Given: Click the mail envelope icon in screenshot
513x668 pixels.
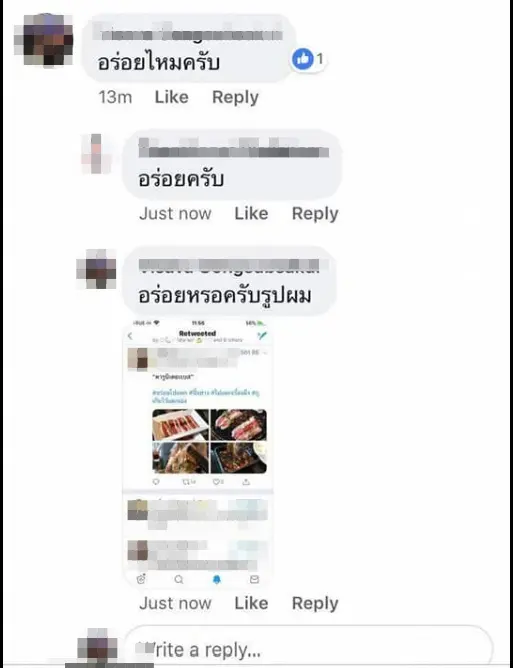Looking at the screenshot, I should (254, 579).
